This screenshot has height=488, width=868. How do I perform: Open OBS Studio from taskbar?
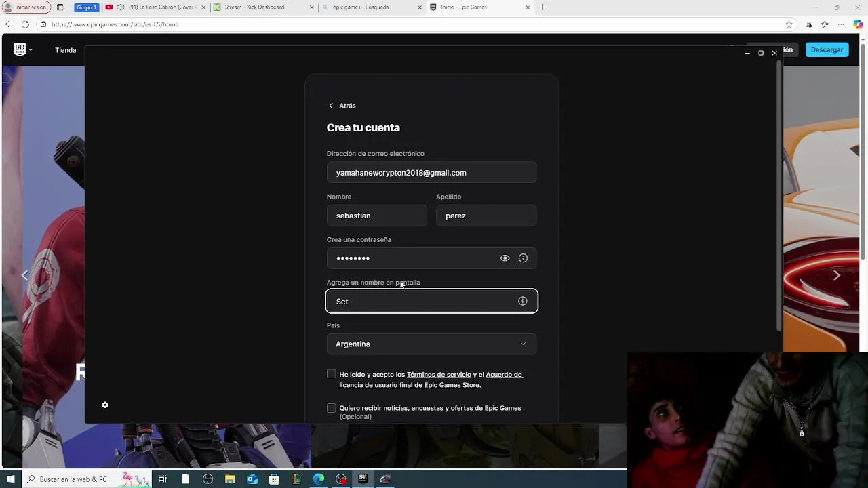pyautogui.click(x=208, y=479)
